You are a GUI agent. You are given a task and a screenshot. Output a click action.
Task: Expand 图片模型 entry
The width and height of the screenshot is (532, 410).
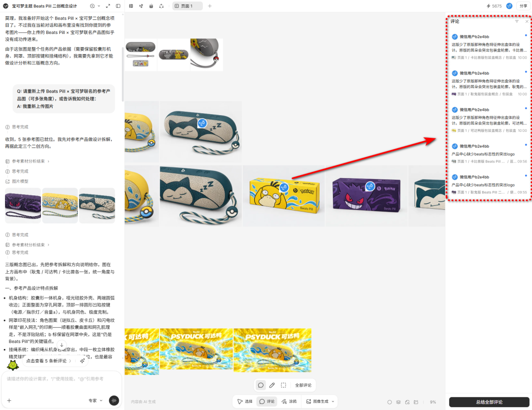tap(17, 181)
